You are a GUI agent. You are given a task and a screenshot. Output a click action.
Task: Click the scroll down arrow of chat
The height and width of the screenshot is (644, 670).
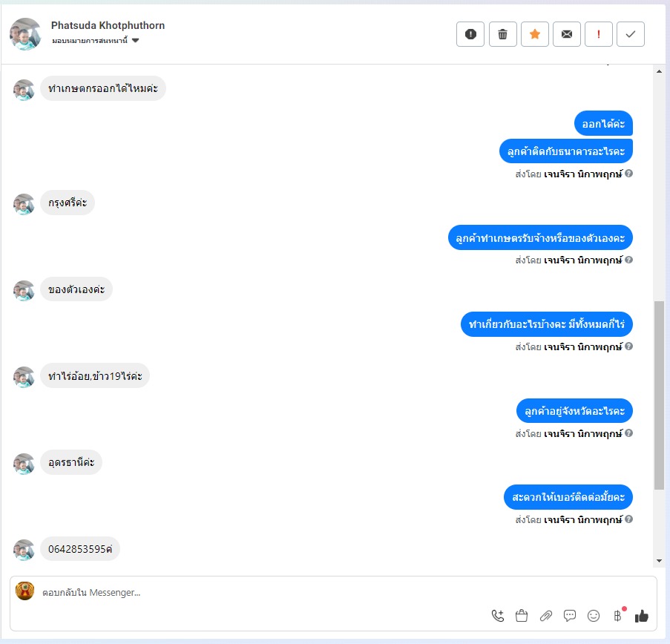point(659,561)
